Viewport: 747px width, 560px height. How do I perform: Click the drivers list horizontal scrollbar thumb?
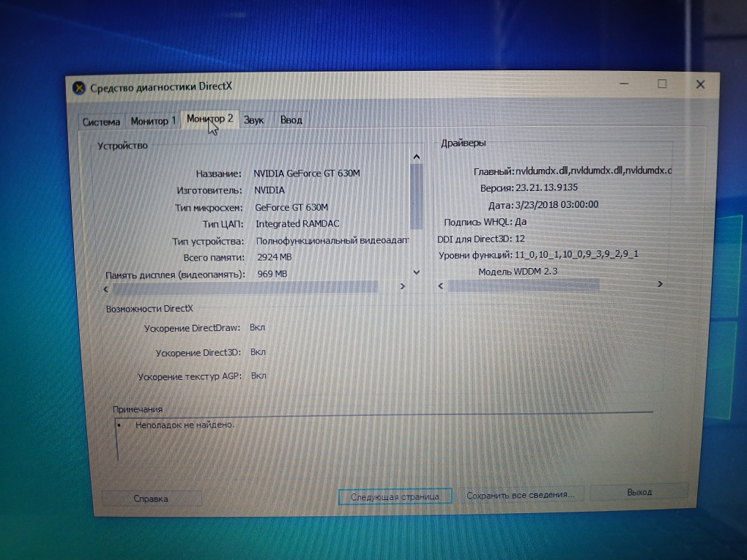524,285
